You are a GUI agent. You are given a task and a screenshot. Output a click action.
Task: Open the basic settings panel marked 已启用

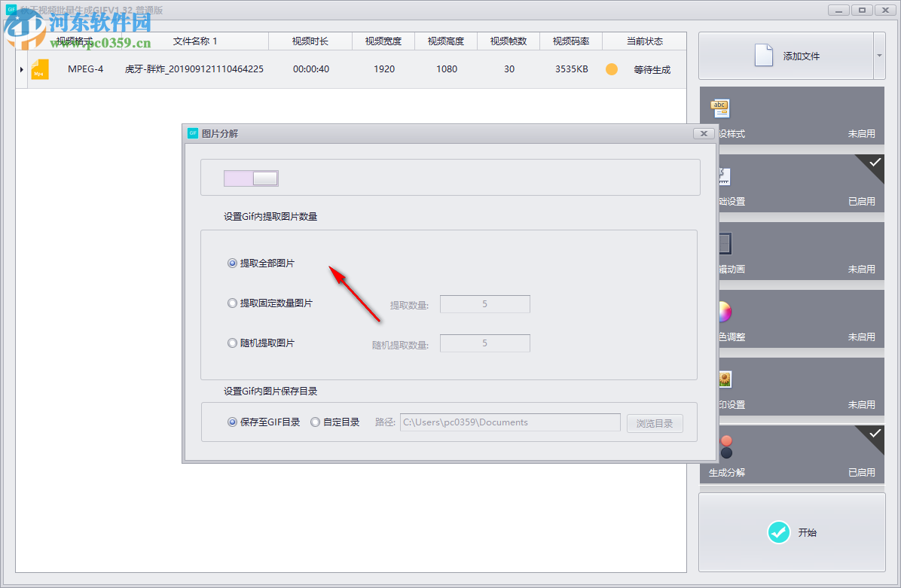802,183
